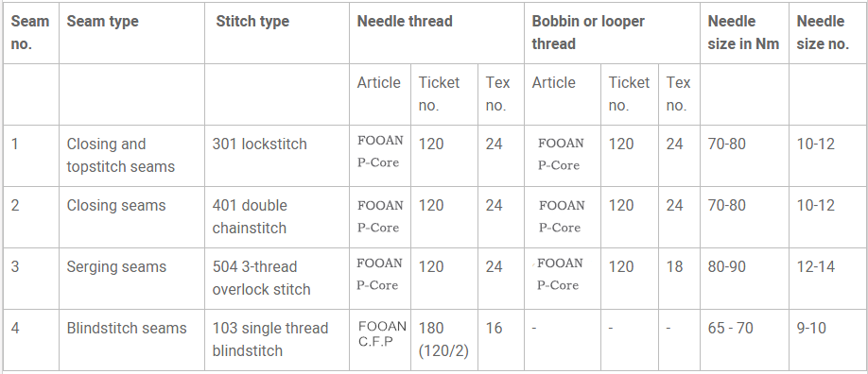Click the 'Serging seams' cell
The height and width of the screenshot is (374, 868).
tap(131, 279)
